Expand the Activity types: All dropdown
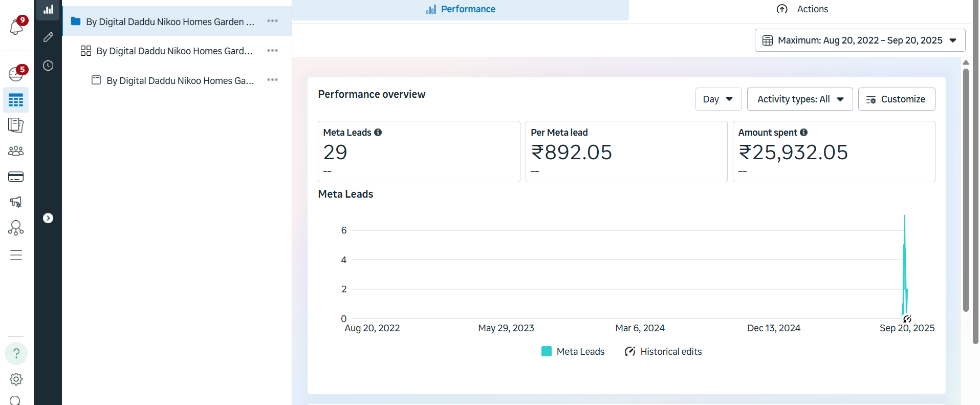980x405 pixels. tap(799, 99)
